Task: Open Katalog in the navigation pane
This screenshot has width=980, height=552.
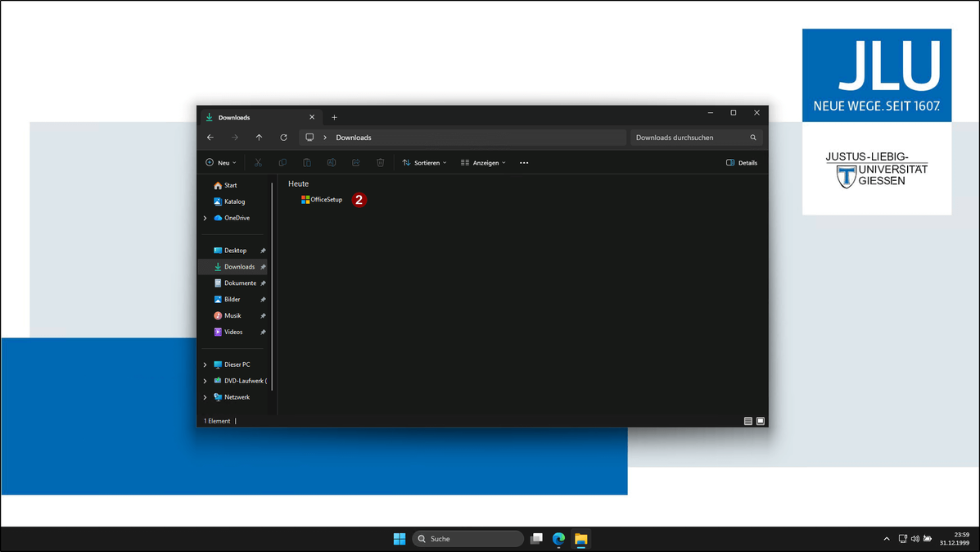Action: (x=234, y=201)
